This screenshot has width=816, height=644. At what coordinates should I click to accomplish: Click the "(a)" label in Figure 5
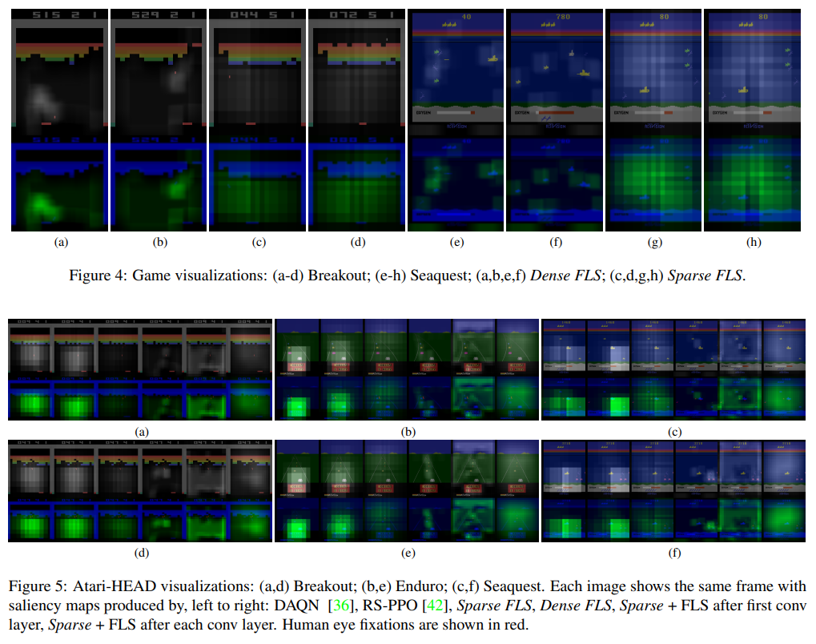142,432
